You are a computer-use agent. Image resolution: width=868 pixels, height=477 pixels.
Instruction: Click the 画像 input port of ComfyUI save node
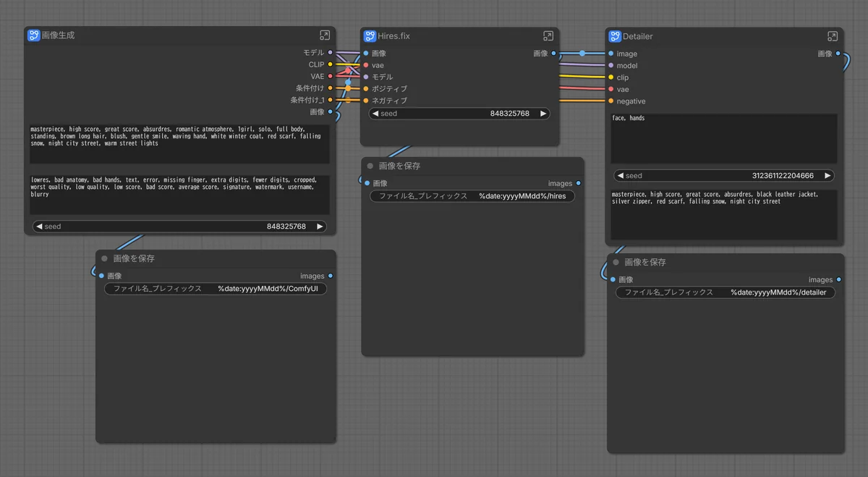coord(101,276)
